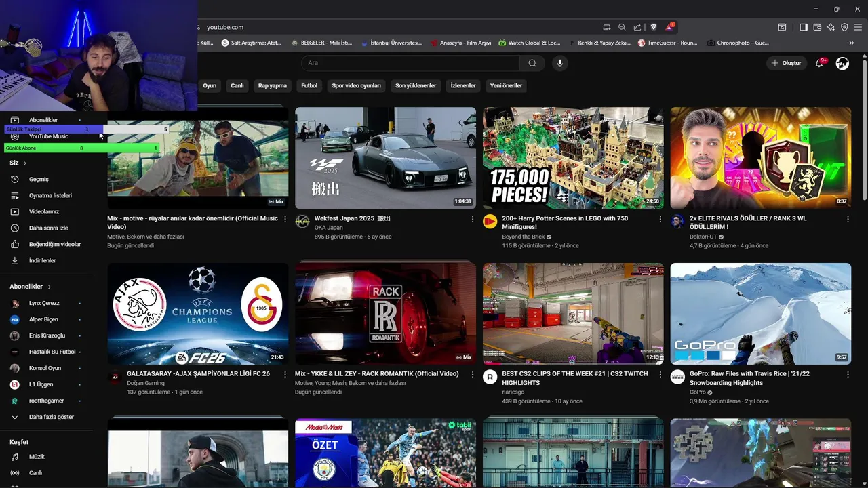The height and width of the screenshot is (488, 868).
Task: Click the Brave VPN shield icon
Action: point(844,27)
